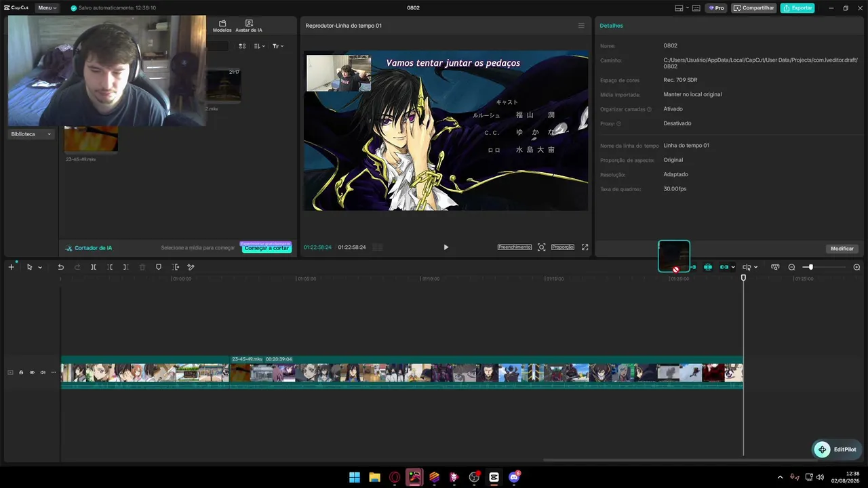Open the player panel hamburger menu
The width and height of the screenshot is (868, 488).
coord(581,26)
